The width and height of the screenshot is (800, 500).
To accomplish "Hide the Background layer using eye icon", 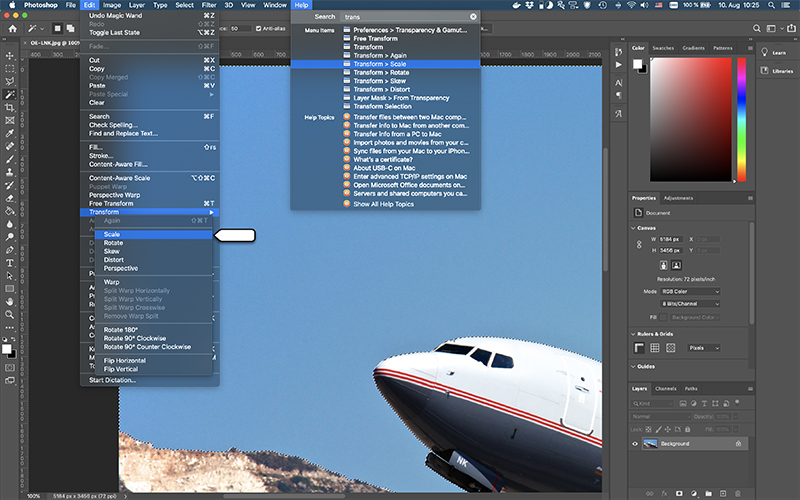I will (x=635, y=443).
